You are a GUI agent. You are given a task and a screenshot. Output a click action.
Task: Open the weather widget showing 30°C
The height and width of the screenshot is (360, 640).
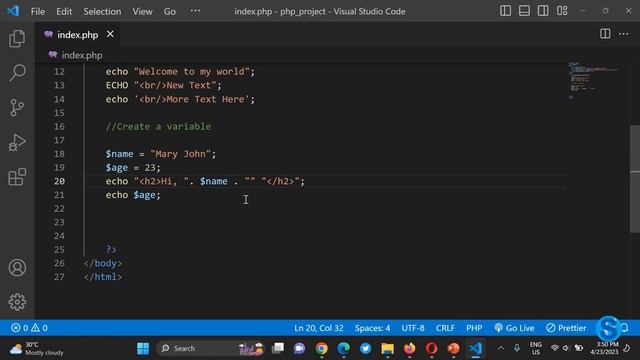coord(36,349)
